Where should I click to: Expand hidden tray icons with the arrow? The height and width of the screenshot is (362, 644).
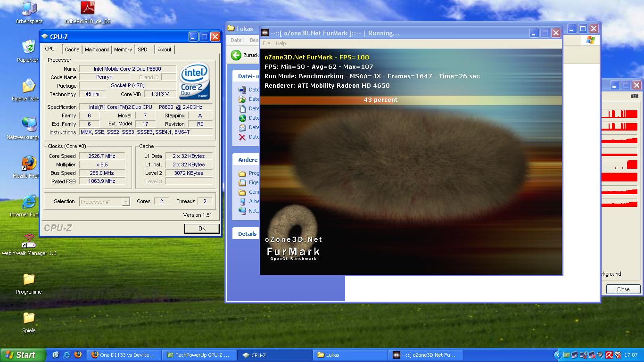pos(558,355)
